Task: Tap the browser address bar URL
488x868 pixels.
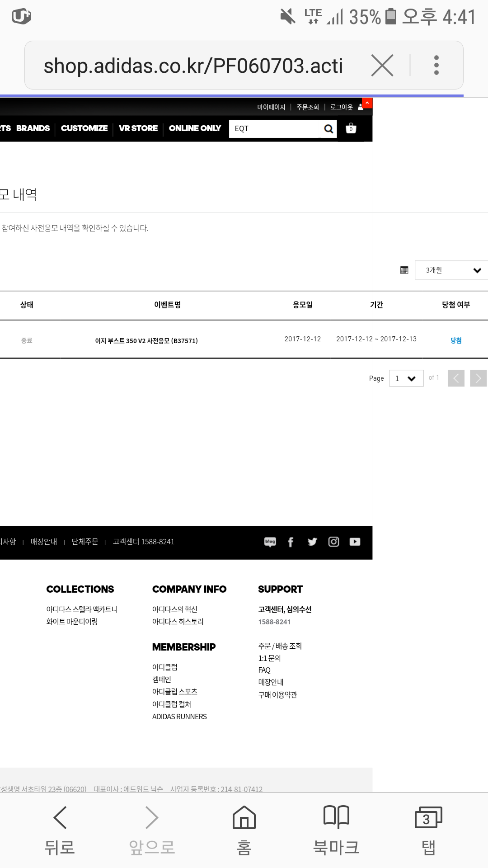Action: pos(193,66)
